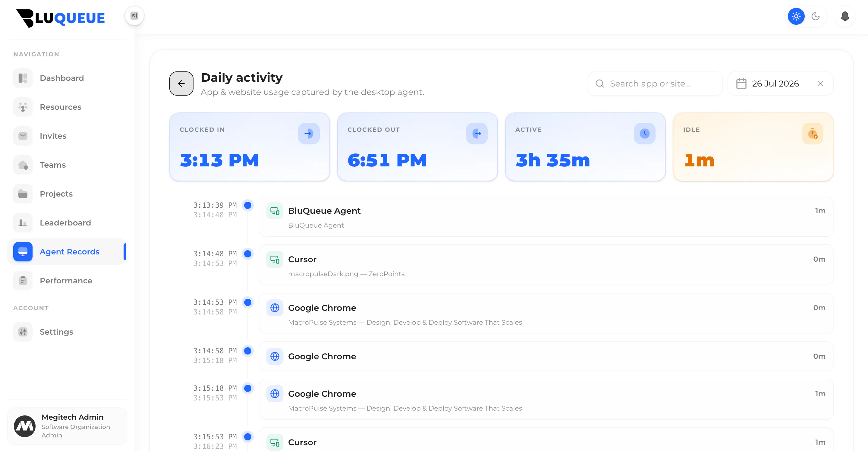Image resolution: width=868 pixels, height=451 pixels.
Task: Switch to dark theme moon icon
Action: (x=816, y=16)
